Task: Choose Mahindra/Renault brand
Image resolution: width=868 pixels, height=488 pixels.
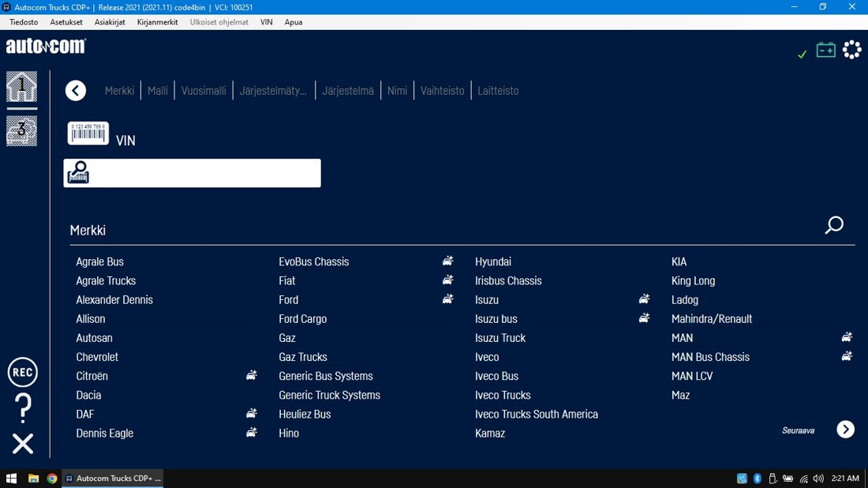Action: [712, 318]
